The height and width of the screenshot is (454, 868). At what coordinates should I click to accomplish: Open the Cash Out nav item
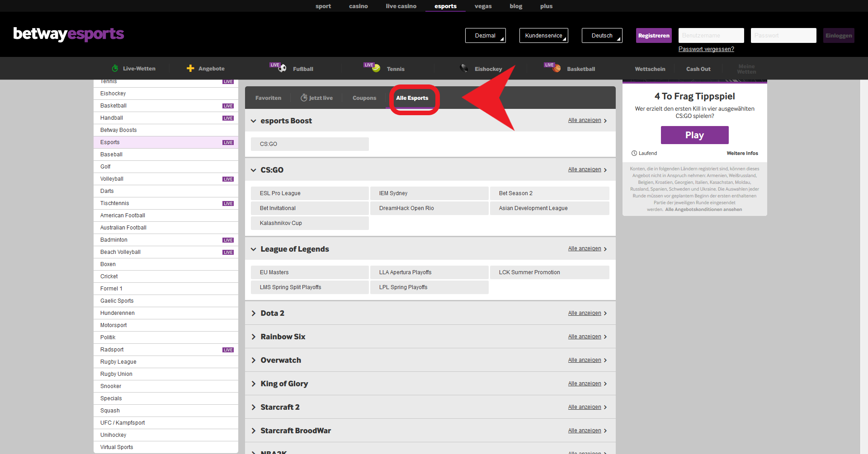tap(698, 69)
